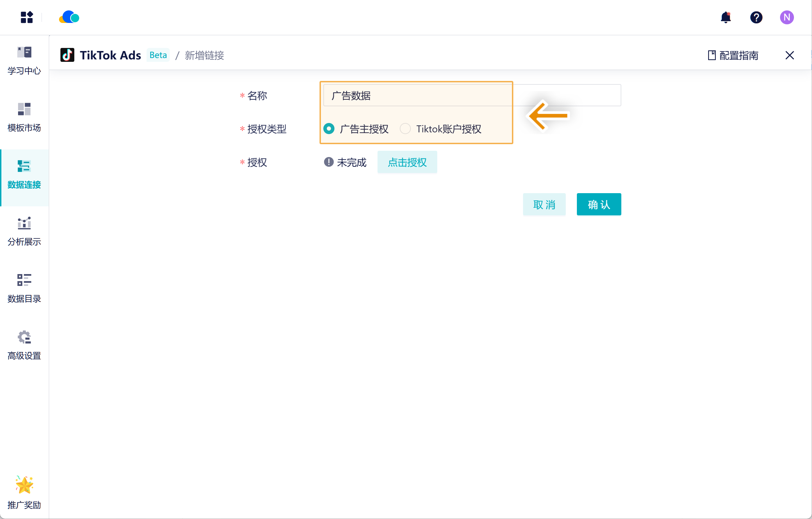Click into the 名称 input field
The width and height of the screenshot is (812, 519).
[x=472, y=96]
